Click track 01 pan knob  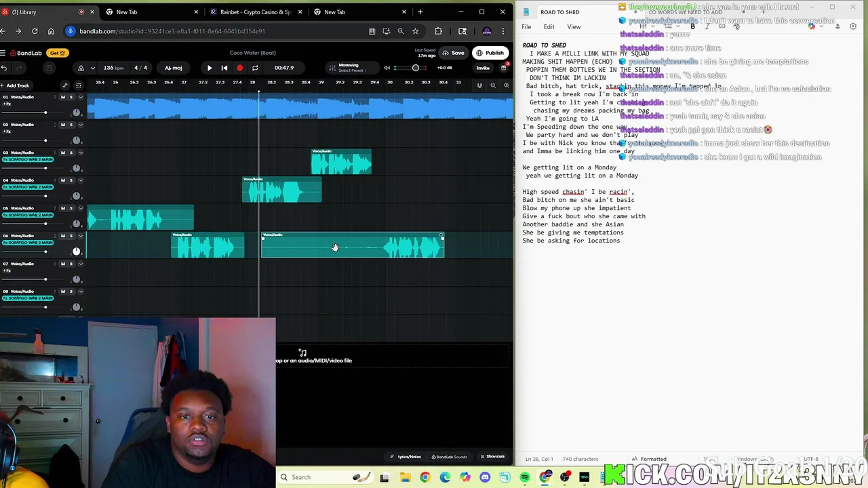coord(76,113)
